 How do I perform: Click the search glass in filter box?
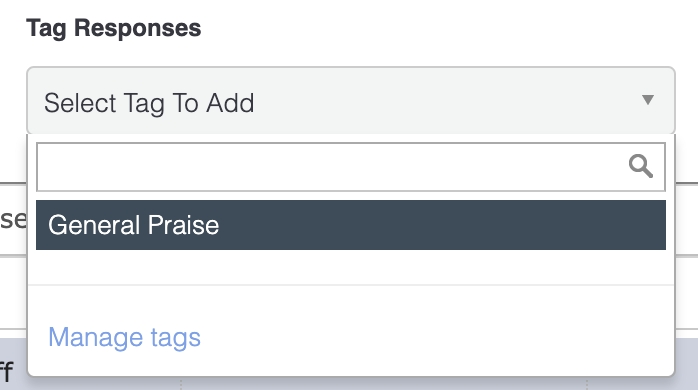point(641,167)
